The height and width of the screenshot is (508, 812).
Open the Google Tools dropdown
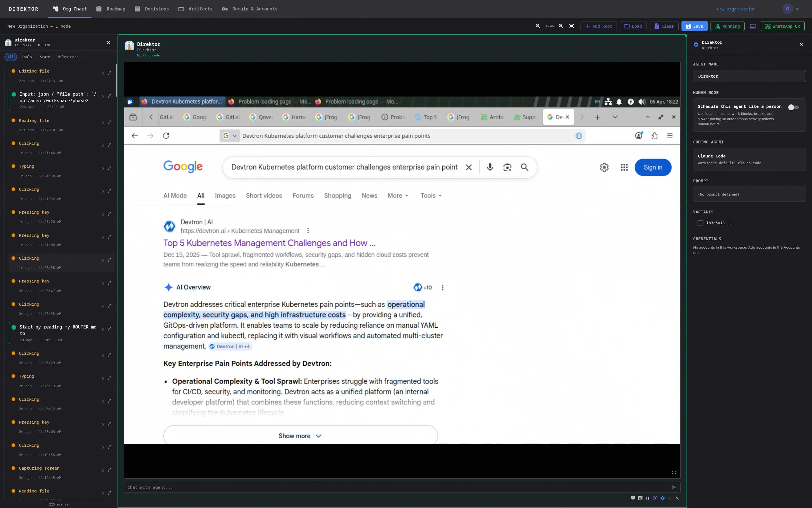pos(431,196)
